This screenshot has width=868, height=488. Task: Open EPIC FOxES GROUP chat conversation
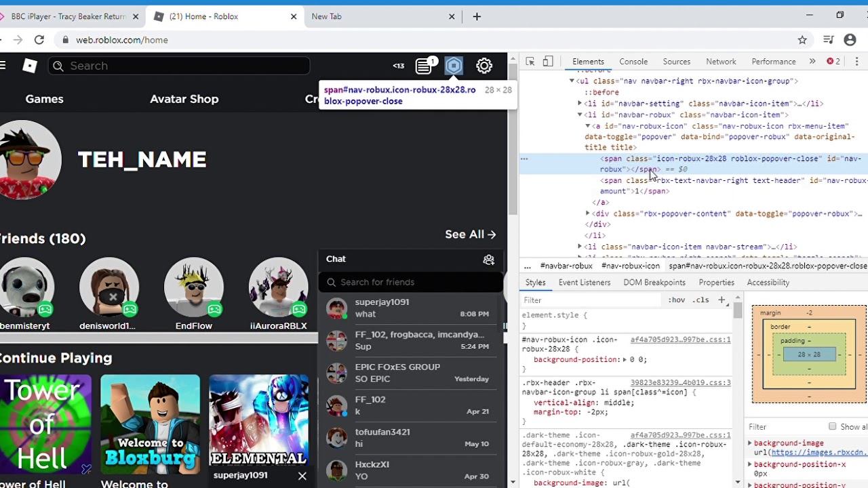point(411,373)
